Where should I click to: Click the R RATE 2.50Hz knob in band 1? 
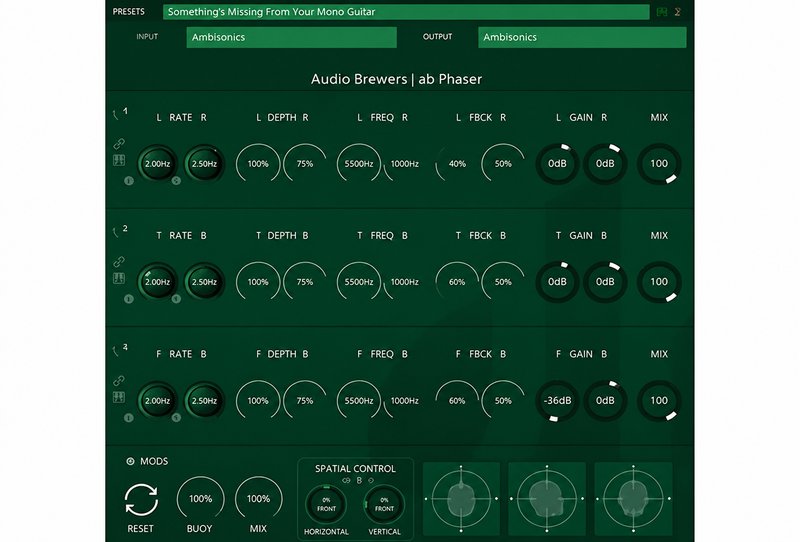(x=204, y=164)
